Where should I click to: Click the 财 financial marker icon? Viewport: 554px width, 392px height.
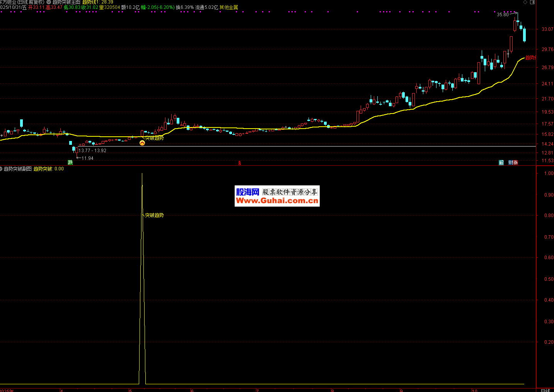pos(511,163)
